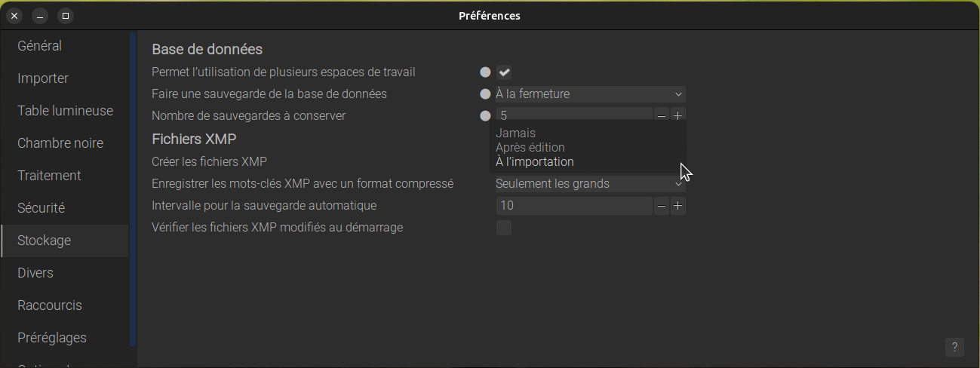Enable checking modified XMP files at startup
The image size is (980, 368).
504,228
